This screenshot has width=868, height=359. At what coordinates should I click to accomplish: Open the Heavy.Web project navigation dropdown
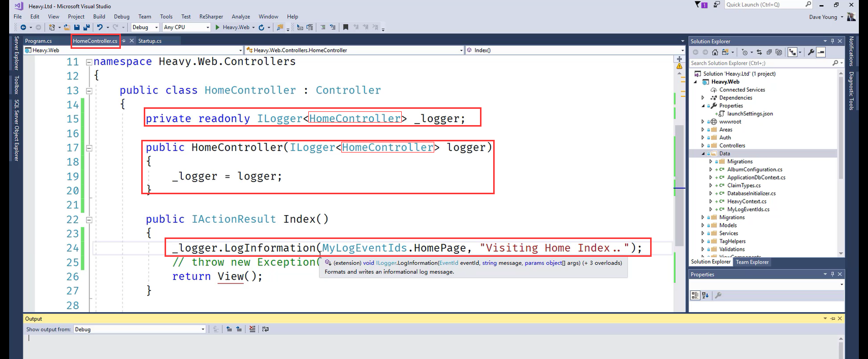134,50
